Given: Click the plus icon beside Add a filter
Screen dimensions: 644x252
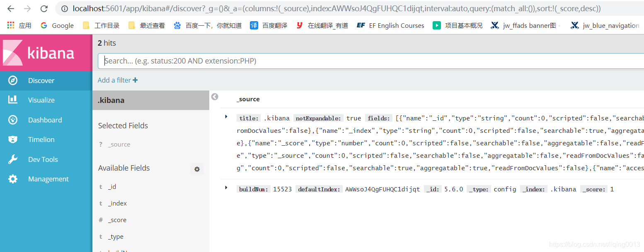Looking at the screenshot, I should tap(135, 80).
